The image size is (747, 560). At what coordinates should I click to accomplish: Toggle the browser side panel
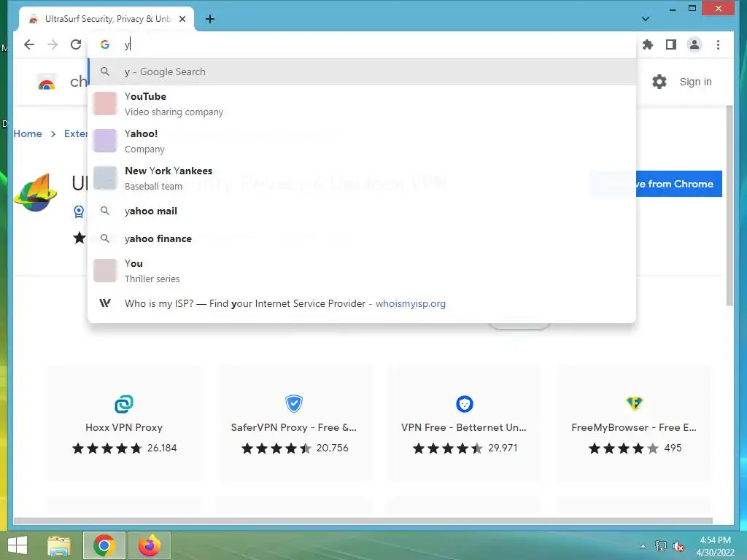pos(671,44)
